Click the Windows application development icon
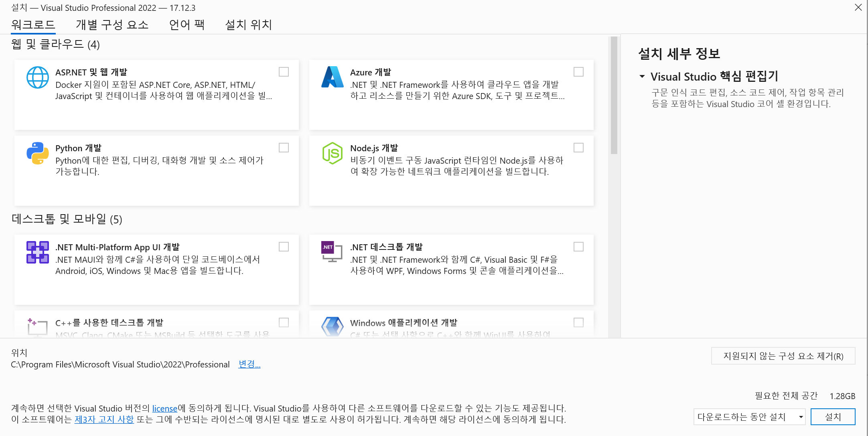 tap(333, 327)
